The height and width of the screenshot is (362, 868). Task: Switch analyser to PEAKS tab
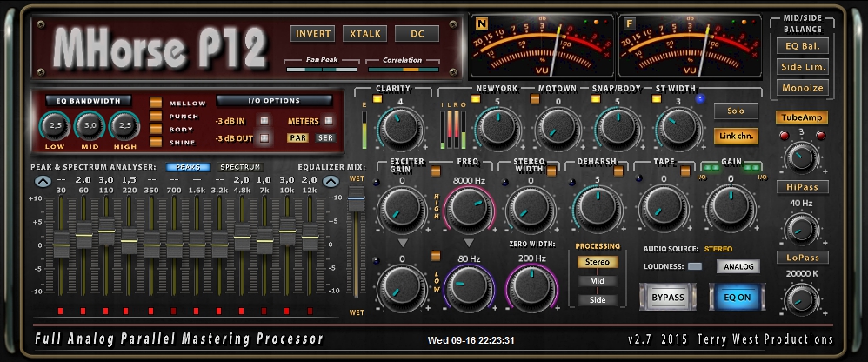(x=188, y=166)
